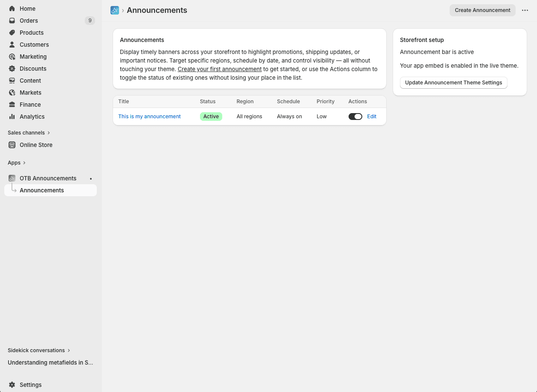View Analytics via its chart icon

tap(12, 117)
